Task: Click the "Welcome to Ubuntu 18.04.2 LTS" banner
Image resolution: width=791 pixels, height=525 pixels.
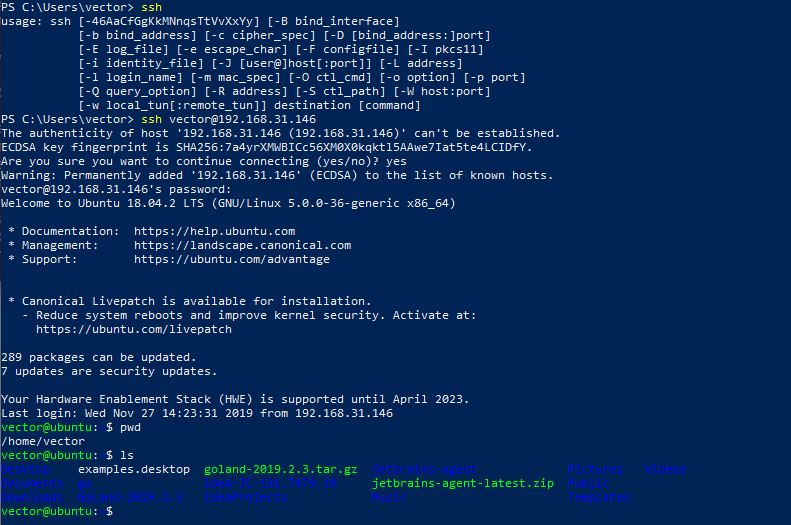Action: click(228, 203)
